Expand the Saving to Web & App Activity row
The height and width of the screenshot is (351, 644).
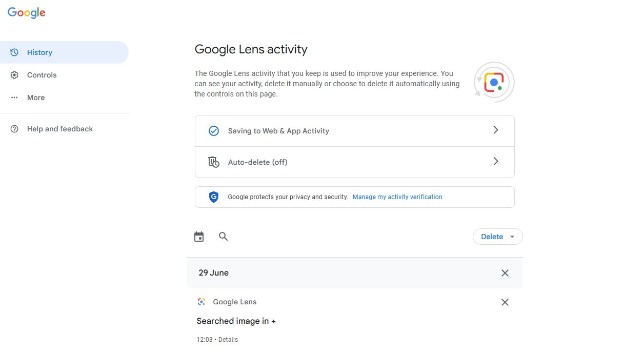pyautogui.click(x=495, y=130)
